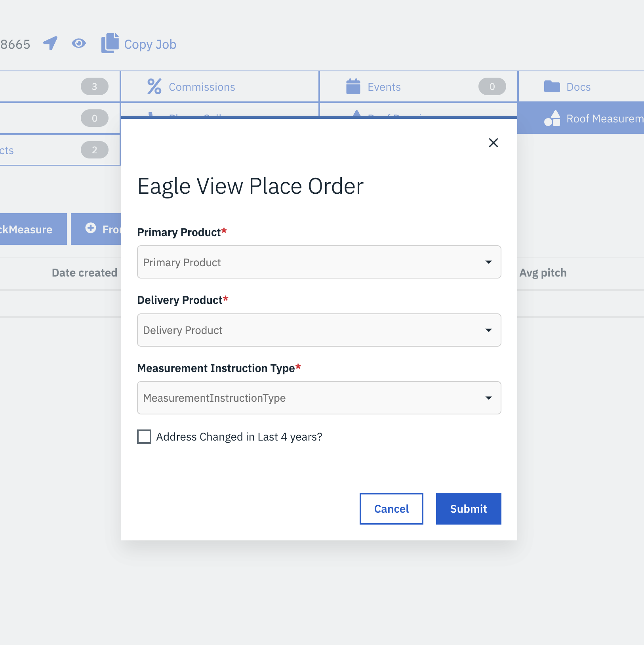
Task: Click the plus circle icon on From button
Action: [91, 228]
